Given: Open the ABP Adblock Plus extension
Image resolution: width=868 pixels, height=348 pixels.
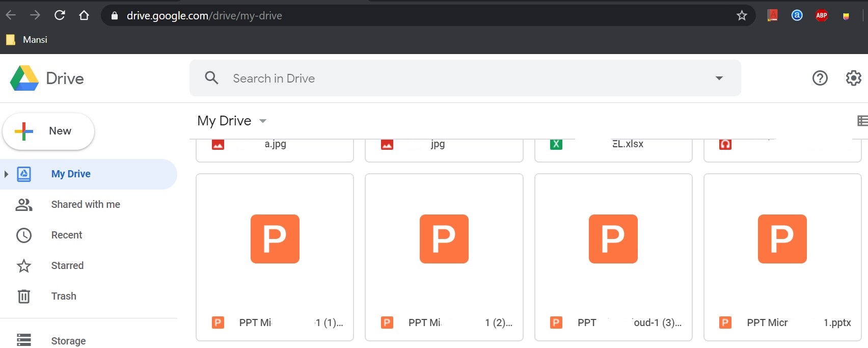Looking at the screenshot, I should tap(821, 16).
